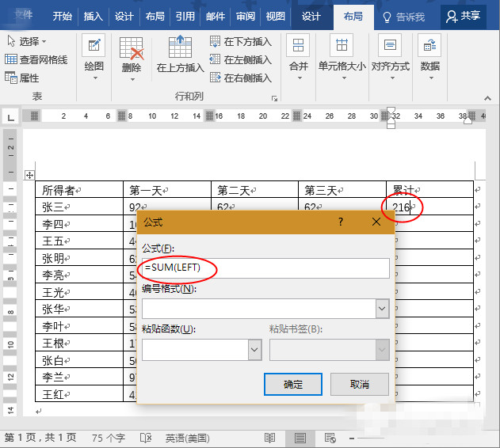Click the Cancel button in Formula dialog

[359, 384]
